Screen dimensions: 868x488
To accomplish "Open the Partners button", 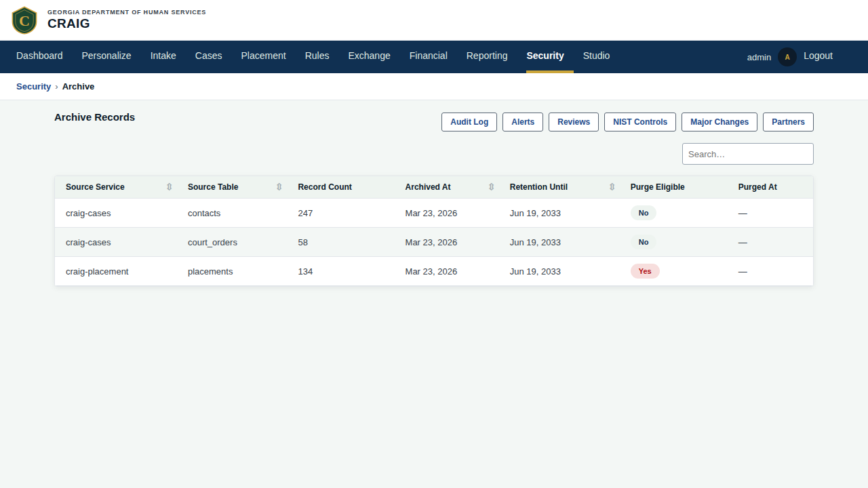I will 788,122.
